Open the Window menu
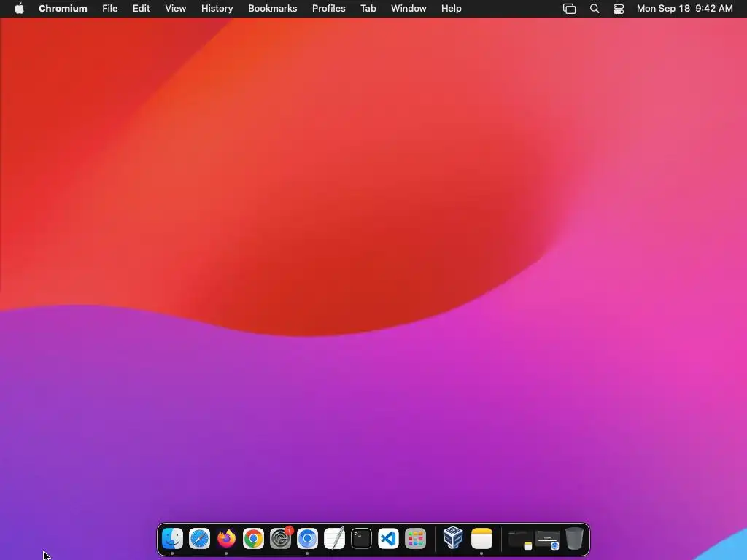The height and width of the screenshot is (560, 747). point(409,8)
